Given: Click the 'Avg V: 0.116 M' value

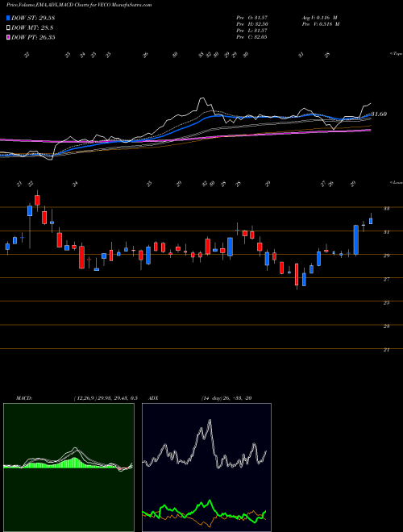Looking at the screenshot, I should (319, 17).
